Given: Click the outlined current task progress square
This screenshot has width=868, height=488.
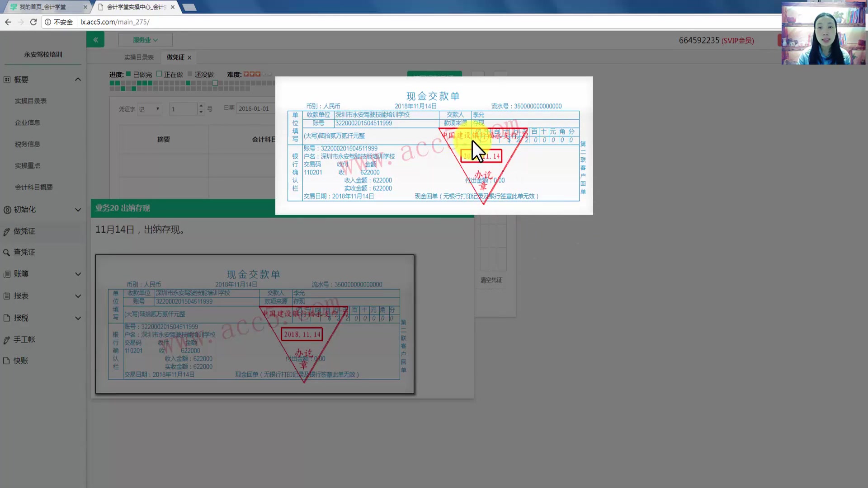Looking at the screenshot, I should coord(215,83).
